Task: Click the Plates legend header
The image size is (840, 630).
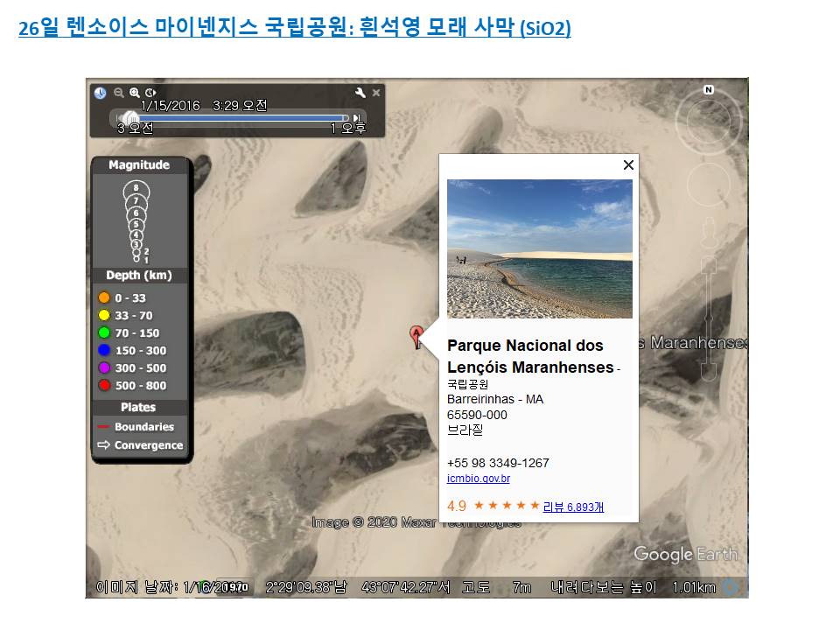Action: pyautogui.click(x=138, y=407)
